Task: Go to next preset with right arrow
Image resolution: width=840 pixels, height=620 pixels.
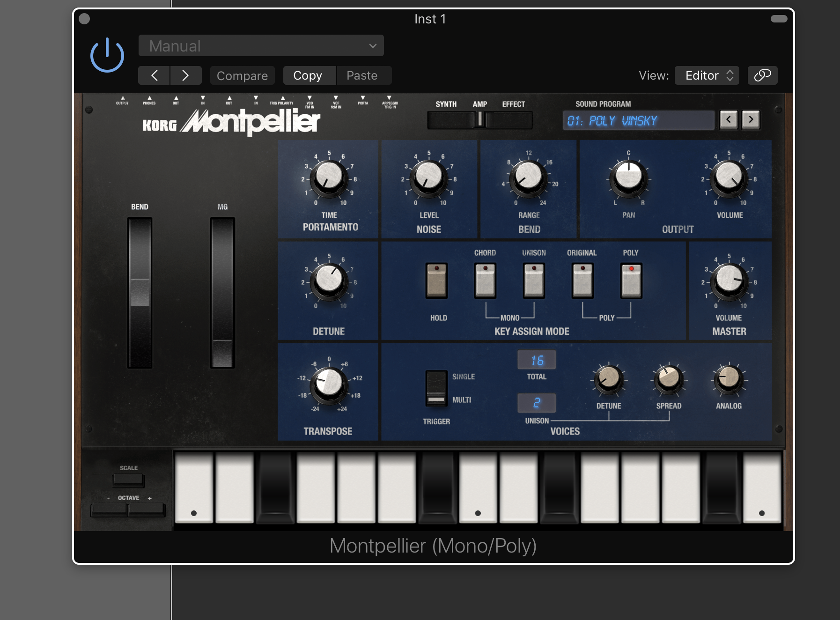Action: click(x=186, y=75)
